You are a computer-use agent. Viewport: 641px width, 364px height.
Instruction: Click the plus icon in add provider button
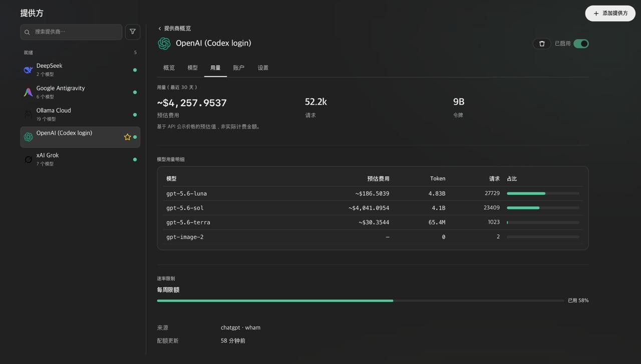[x=596, y=14]
